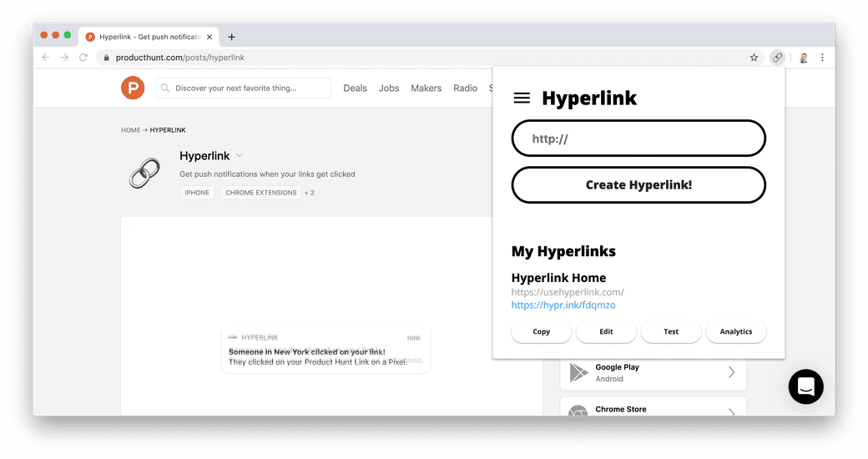Image resolution: width=868 pixels, height=459 pixels.
Task: Copy the Hyperlink Home short link
Action: pos(542,331)
